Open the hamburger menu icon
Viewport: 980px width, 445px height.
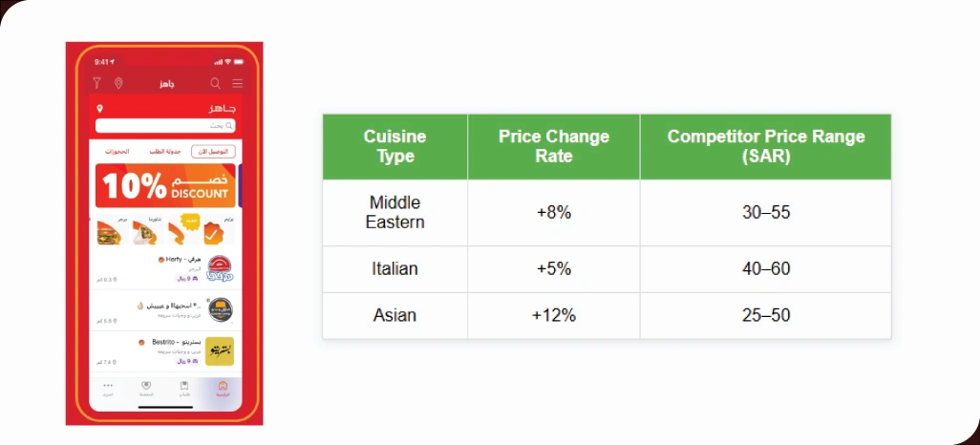pos(237,84)
